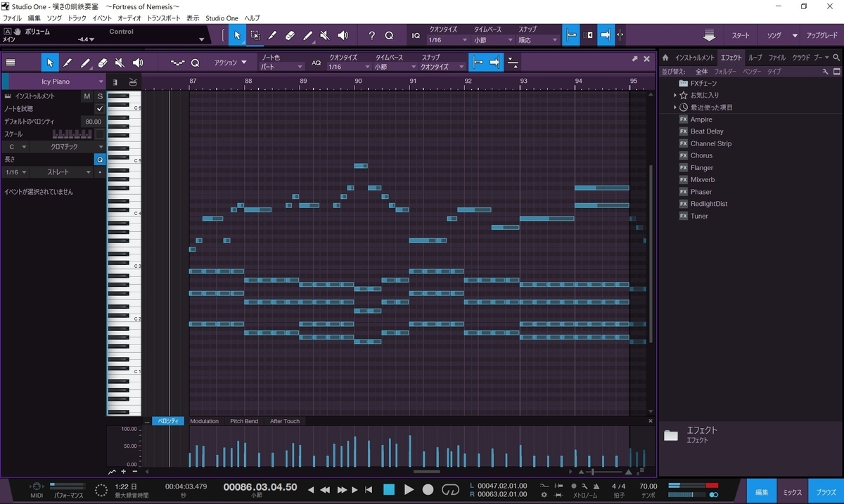The height and width of the screenshot is (504, 844).
Task: Toggle the Loop button in the transport
Action: [x=450, y=489]
